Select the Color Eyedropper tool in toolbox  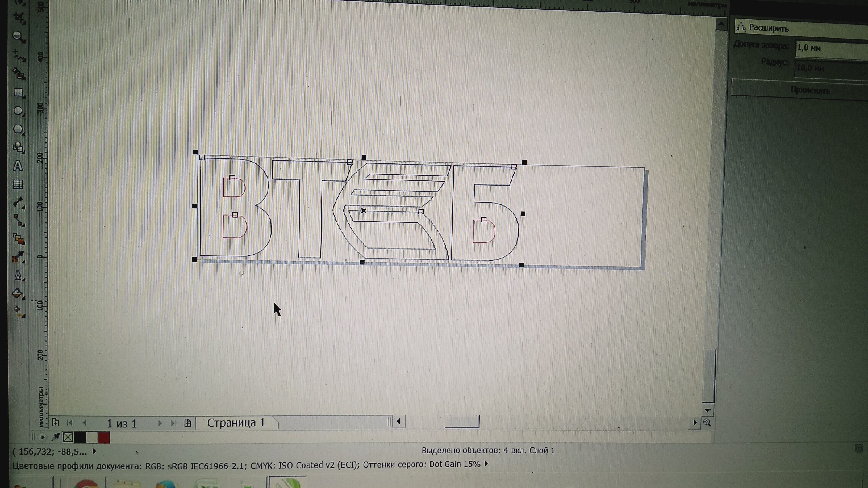[18, 257]
